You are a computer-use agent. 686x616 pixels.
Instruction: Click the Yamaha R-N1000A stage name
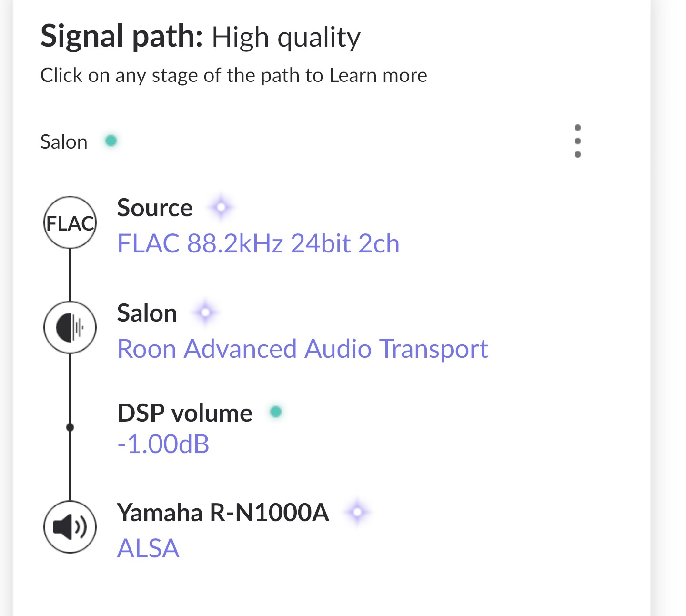click(223, 512)
